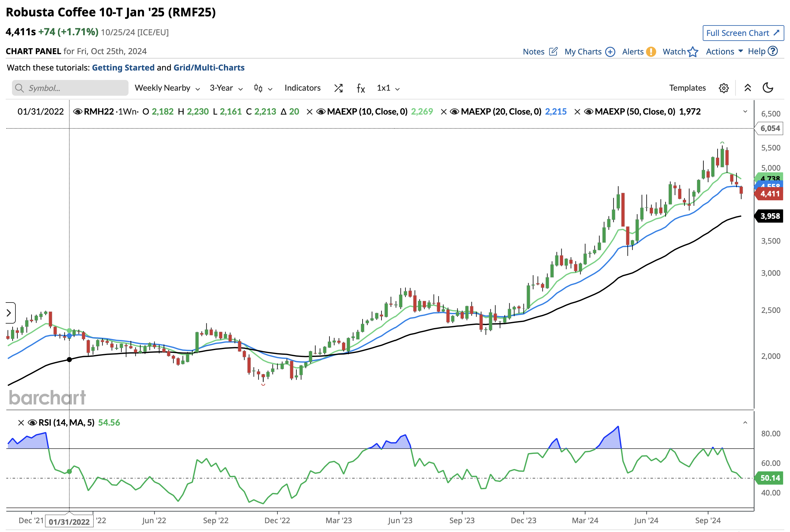Image resolution: width=790 pixels, height=532 pixels.
Task: Click the Notes edit icon
Action: [553, 52]
